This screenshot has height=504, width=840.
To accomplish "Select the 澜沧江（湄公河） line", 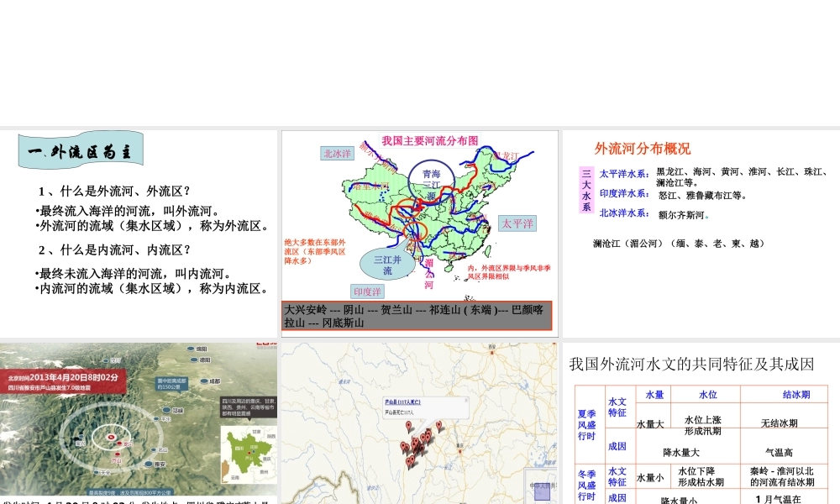I will click(678, 244).
